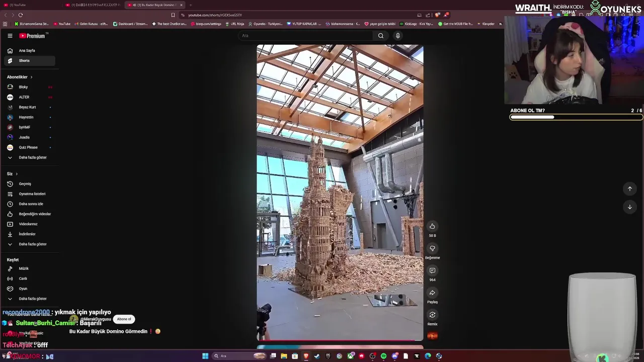Open Daha sonra izle watch later

click(30, 204)
